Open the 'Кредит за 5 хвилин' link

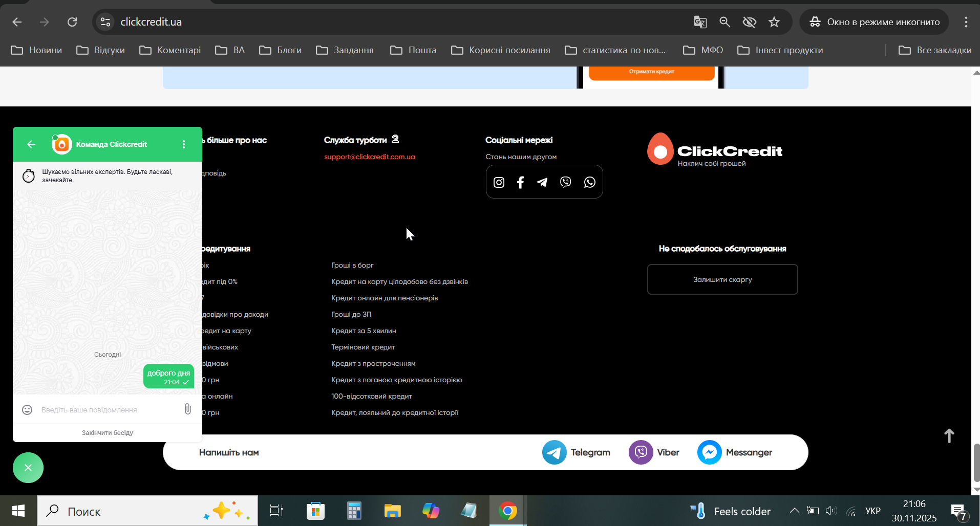pos(364,331)
